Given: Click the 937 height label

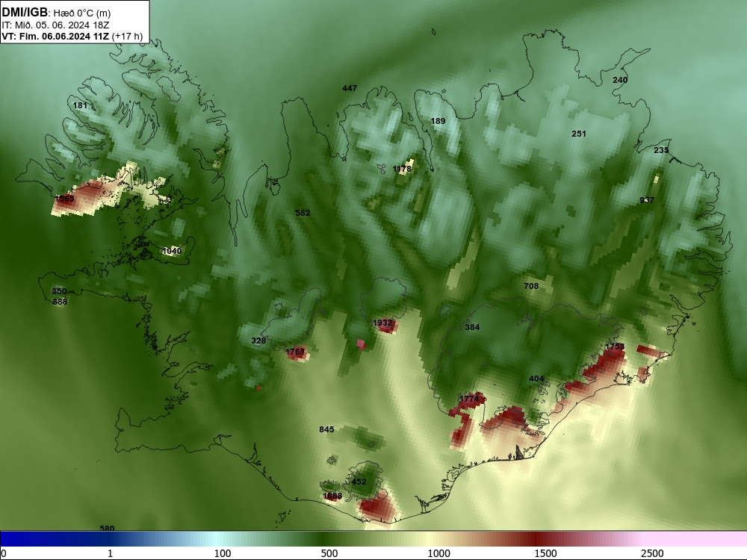Looking at the screenshot, I should pos(647,200).
